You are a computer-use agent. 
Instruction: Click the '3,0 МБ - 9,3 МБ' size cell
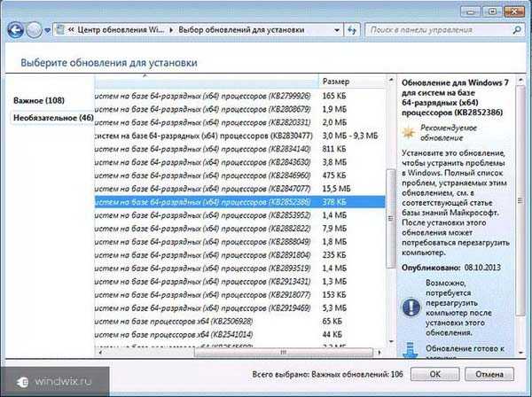pos(350,136)
